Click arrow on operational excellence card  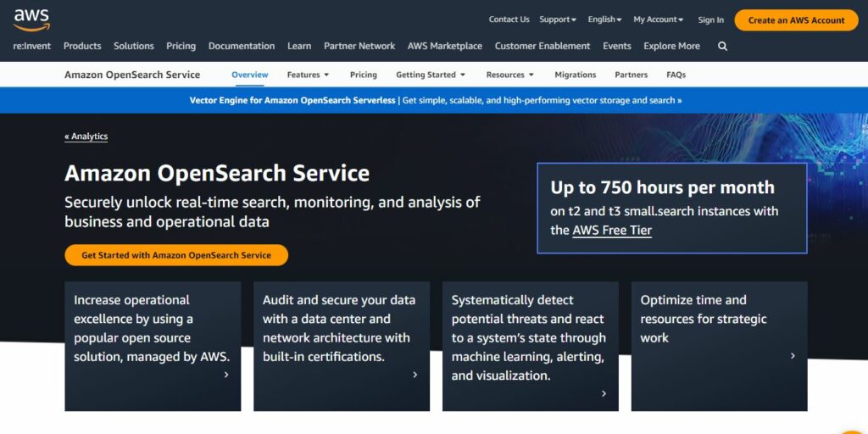pyautogui.click(x=226, y=375)
